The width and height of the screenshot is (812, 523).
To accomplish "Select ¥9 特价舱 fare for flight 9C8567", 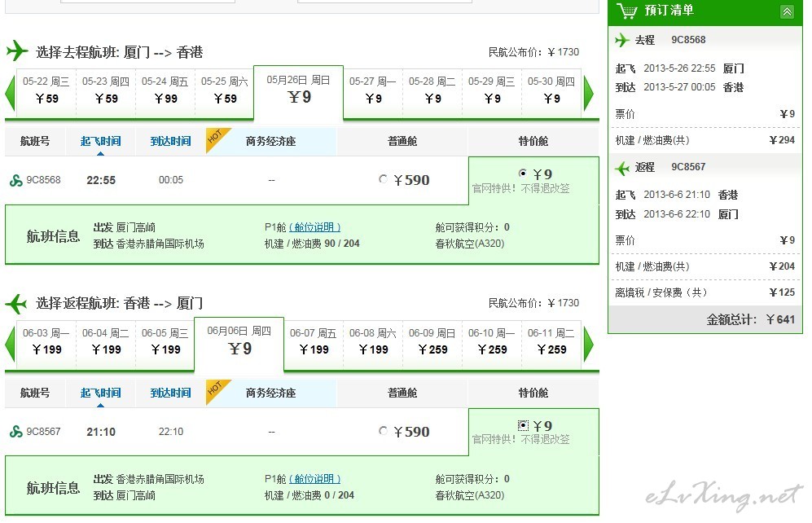I will 523,425.
